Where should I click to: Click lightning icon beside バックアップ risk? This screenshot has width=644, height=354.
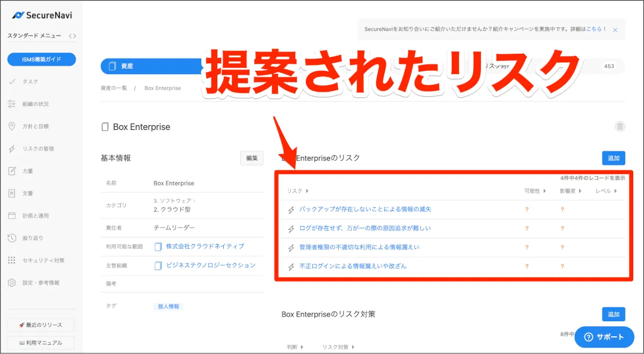tap(291, 210)
